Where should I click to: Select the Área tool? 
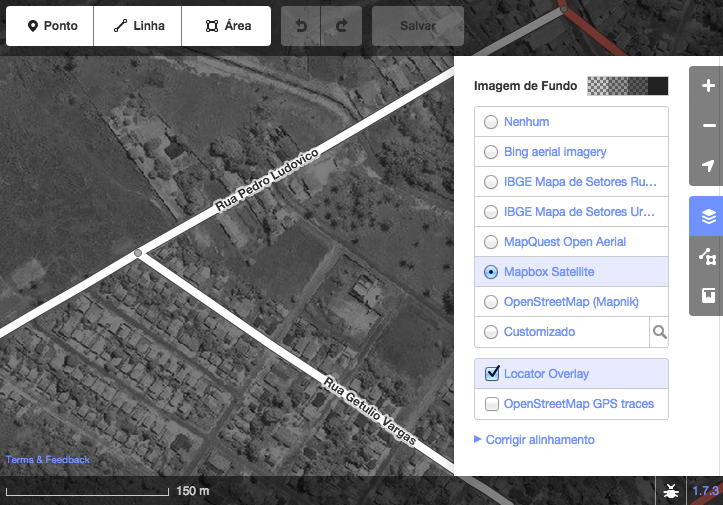[x=226, y=26]
